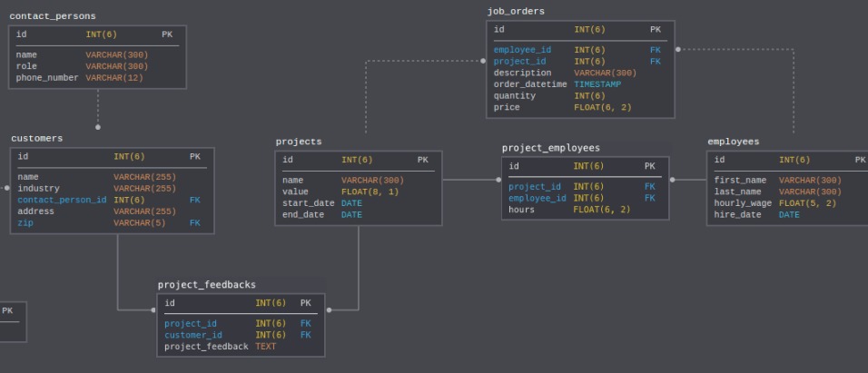Select employee_id field in job_orders table
The height and width of the screenshot is (373, 868).
(x=522, y=50)
